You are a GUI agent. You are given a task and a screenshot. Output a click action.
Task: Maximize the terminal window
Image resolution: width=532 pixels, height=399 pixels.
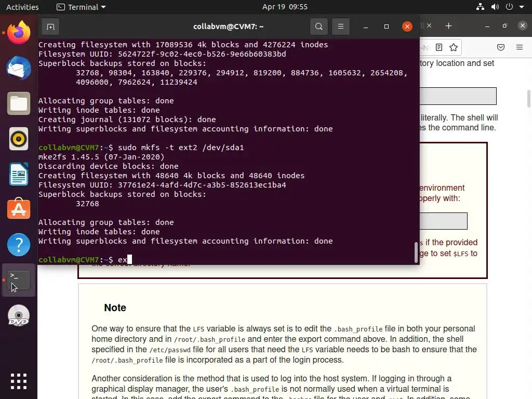pos(387,26)
